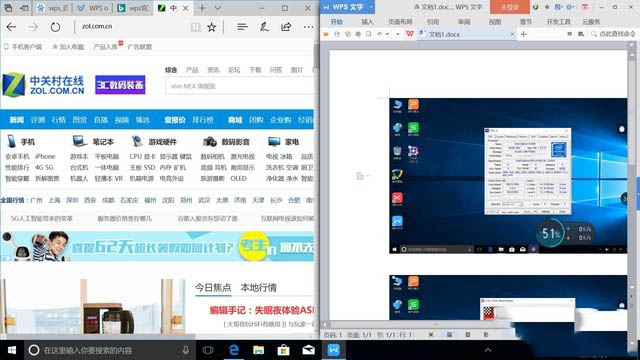Open the summer vacation banner ad on ZOL
Image resolution: width=640 pixels, height=360 pixels.
157,246
